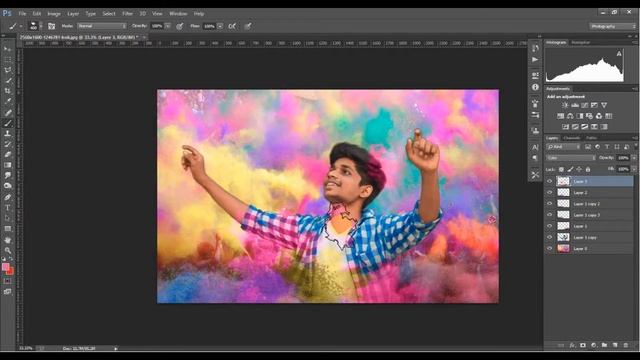Open the File menu
This screenshot has height=360, width=640.
(x=22, y=14)
